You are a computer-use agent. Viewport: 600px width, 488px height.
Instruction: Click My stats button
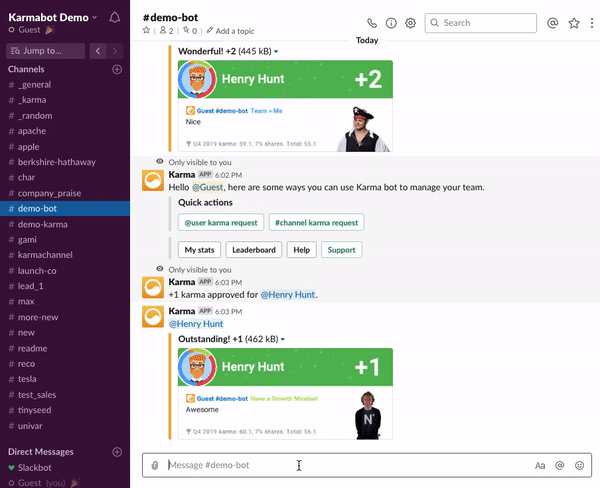[199, 250]
